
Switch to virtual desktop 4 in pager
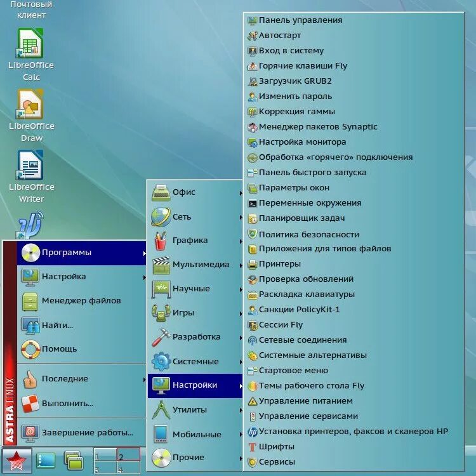(x=128, y=467)
